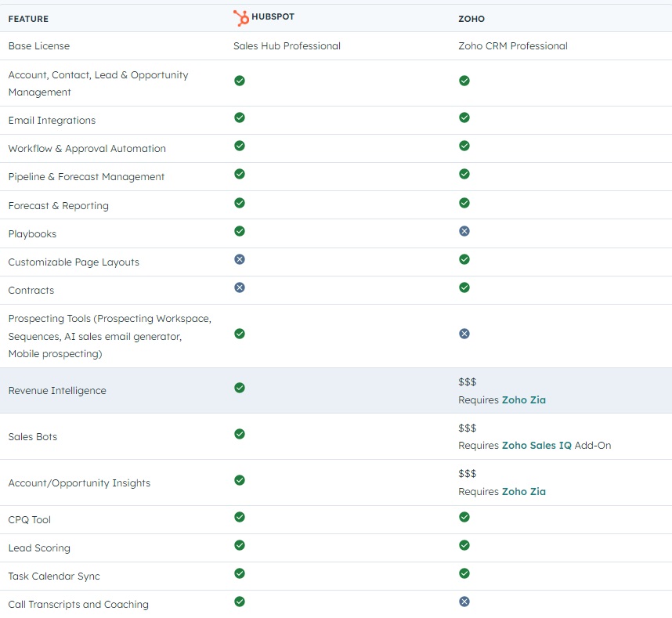Viewport: 672px width, 618px height.
Task: Click HubSpot X icon for Customizable Page Layouts
Action: pyautogui.click(x=240, y=259)
